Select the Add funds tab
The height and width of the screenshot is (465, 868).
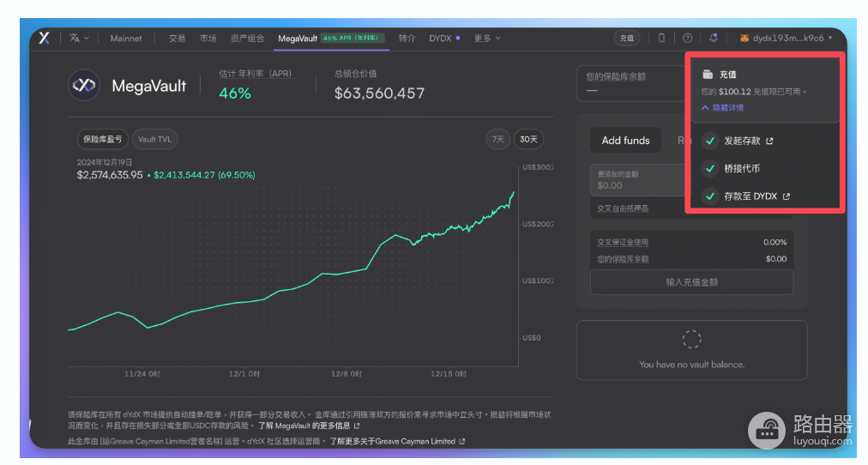pyautogui.click(x=625, y=141)
